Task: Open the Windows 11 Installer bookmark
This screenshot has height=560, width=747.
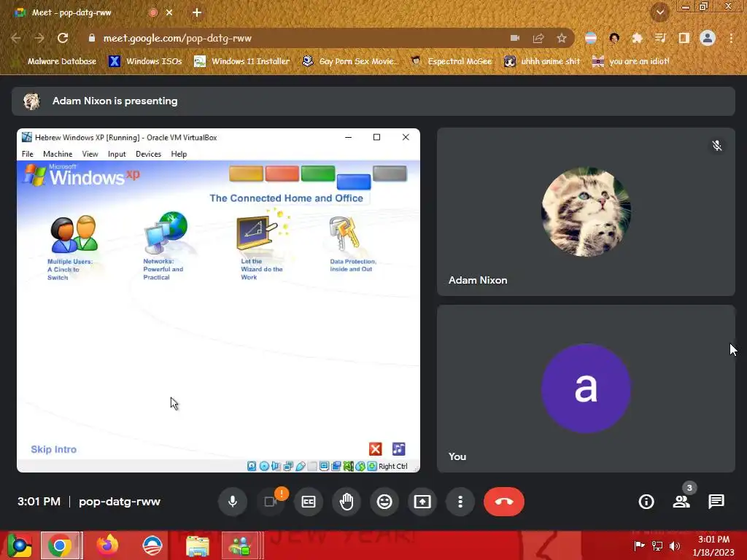Action: [242, 61]
